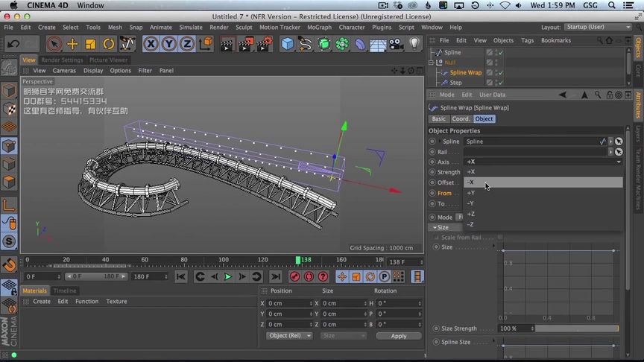Toggle Spline Wrap enable checkmark in Objects
Viewport: 644px width, 362px height.
(x=500, y=72)
